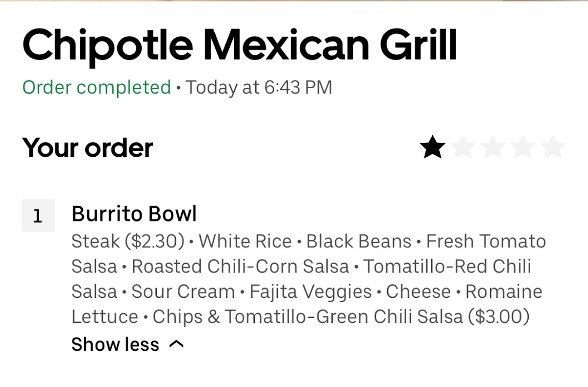This screenshot has width=588, height=387.
Task: Click the Your order heading
Action: [88, 147]
